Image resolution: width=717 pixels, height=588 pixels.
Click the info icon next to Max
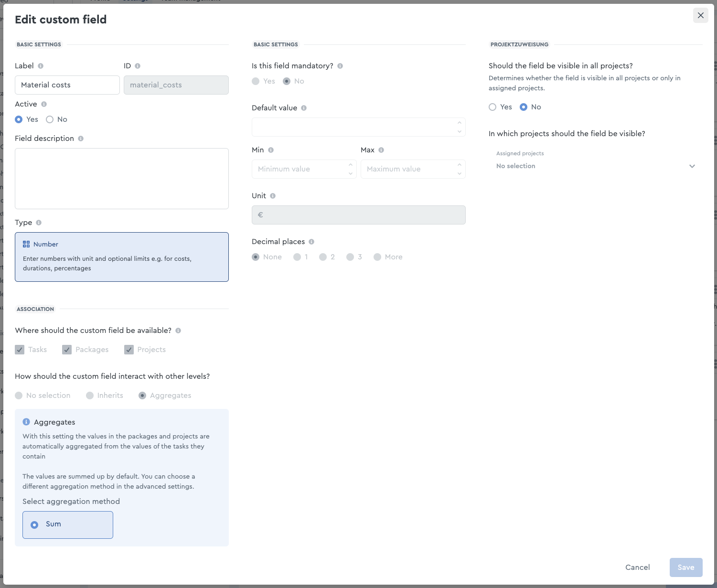381,150
